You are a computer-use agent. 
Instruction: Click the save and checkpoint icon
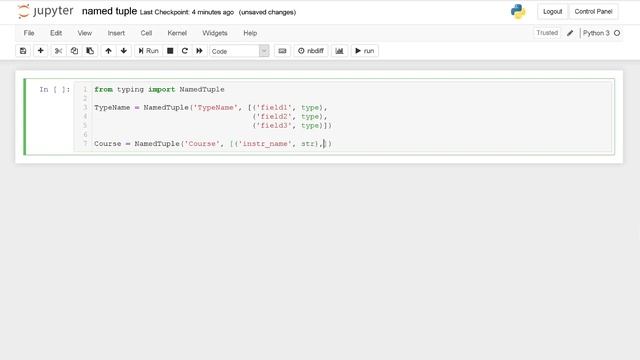pyautogui.click(x=23, y=51)
